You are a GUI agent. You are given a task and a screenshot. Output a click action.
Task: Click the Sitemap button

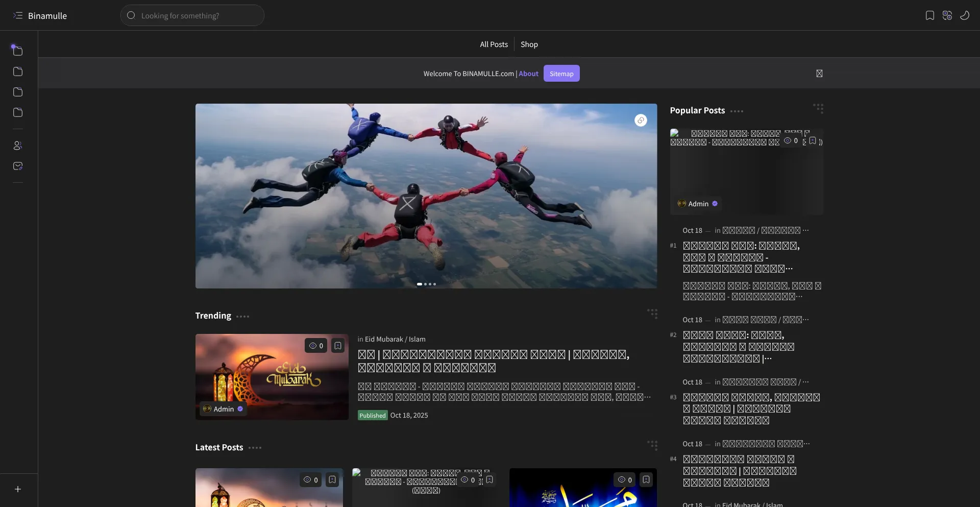pyautogui.click(x=561, y=74)
